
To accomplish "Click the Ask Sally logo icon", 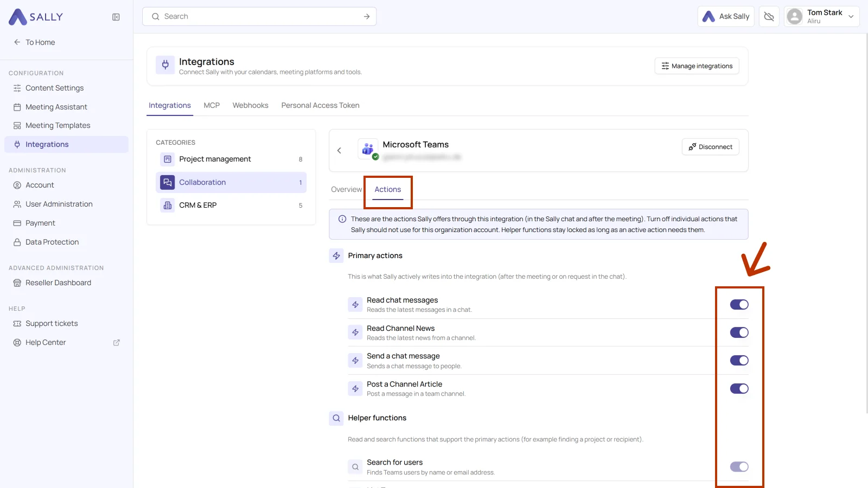I will (709, 16).
